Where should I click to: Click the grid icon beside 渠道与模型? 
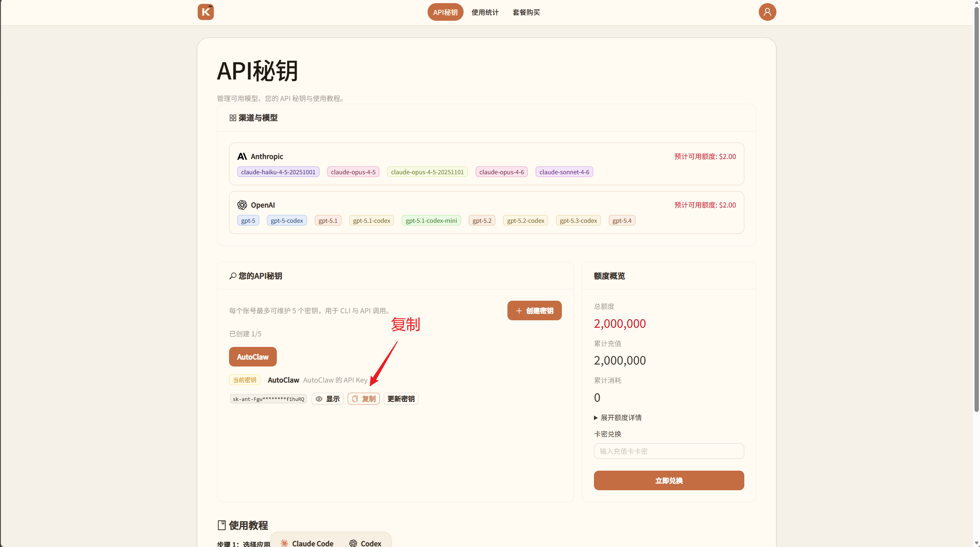point(233,118)
